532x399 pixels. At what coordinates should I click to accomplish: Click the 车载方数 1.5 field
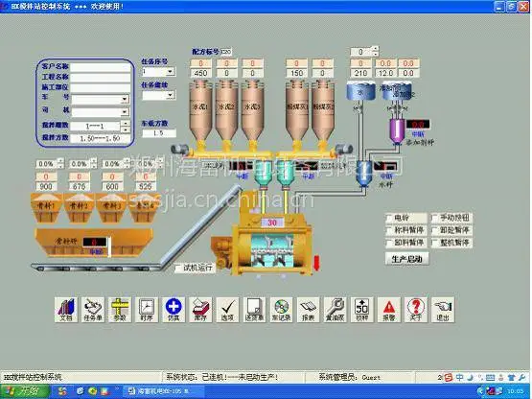point(159,133)
